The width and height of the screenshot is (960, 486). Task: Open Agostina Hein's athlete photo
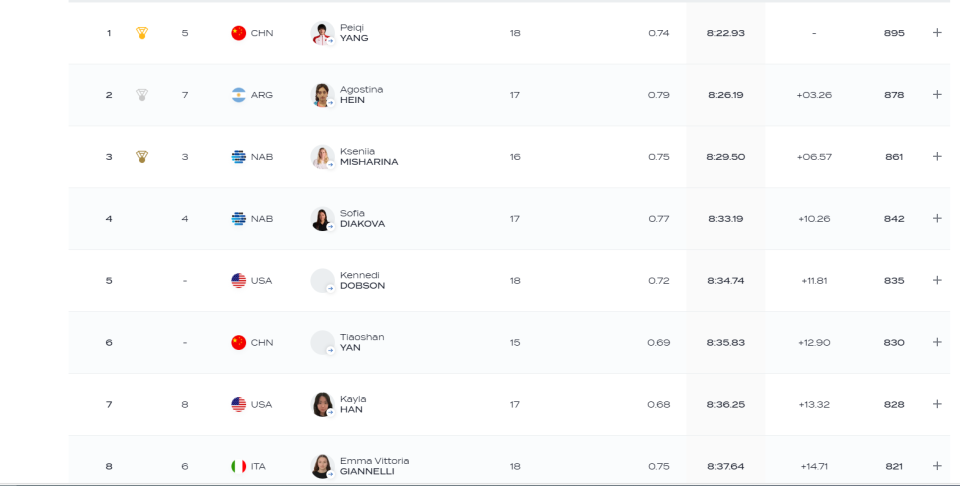point(322,95)
